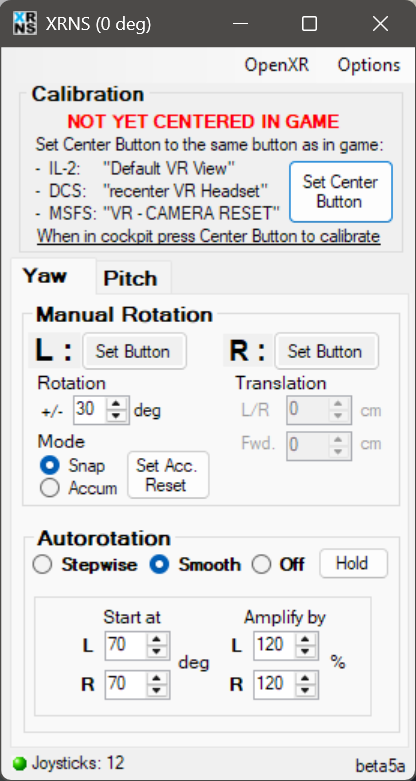Screen dimensions: 416x781
Task: Click the Set Center Button
Action: pos(341,192)
